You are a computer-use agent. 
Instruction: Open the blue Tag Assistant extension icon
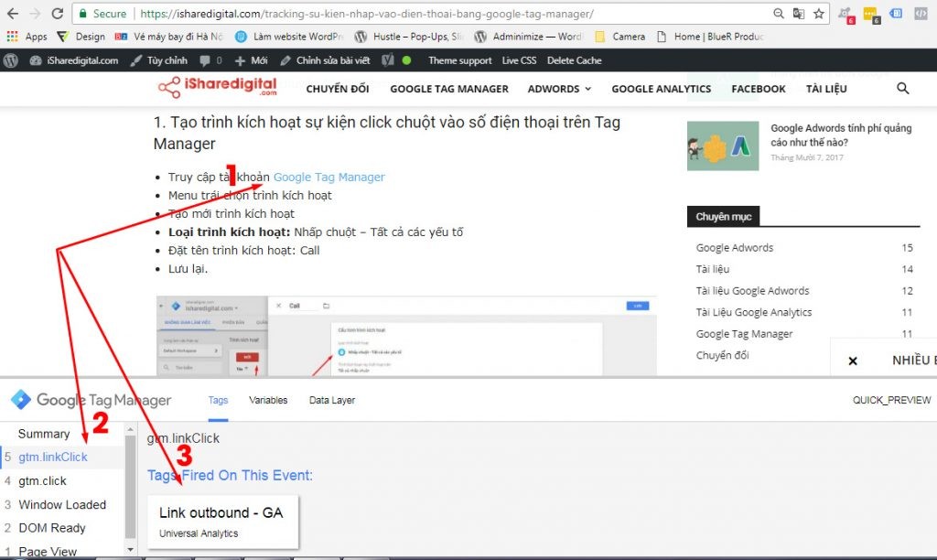coord(896,13)
